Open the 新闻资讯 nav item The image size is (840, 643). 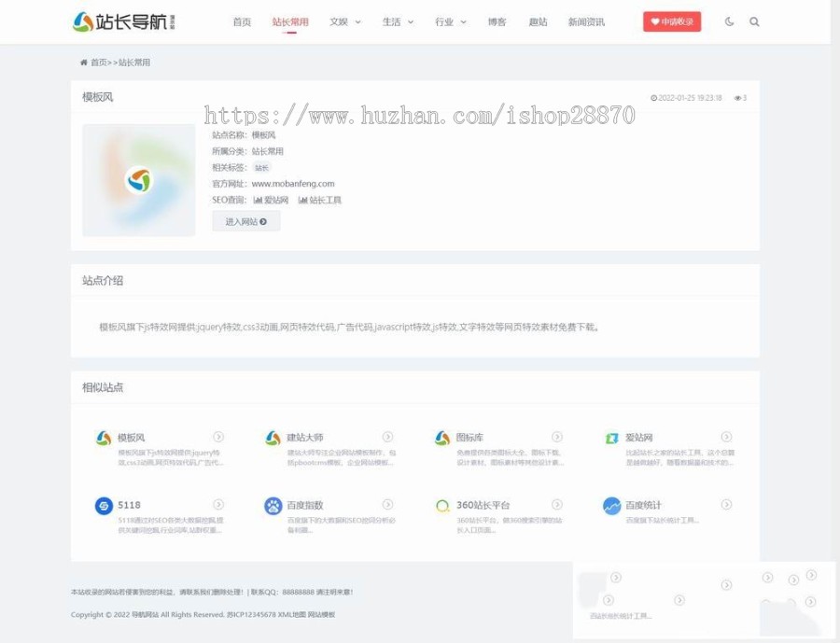(586, 22)
